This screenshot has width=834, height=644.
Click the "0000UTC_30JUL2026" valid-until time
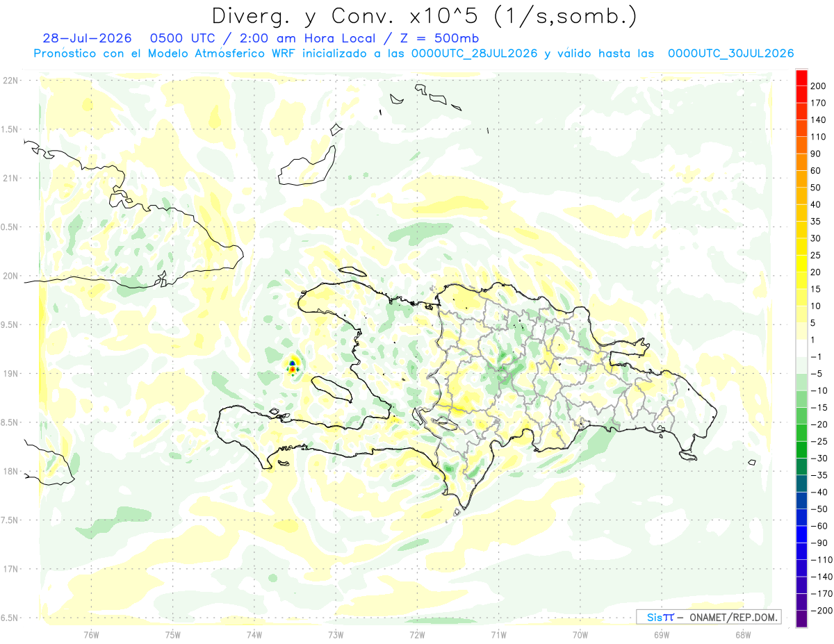click(x=730, y=53)
